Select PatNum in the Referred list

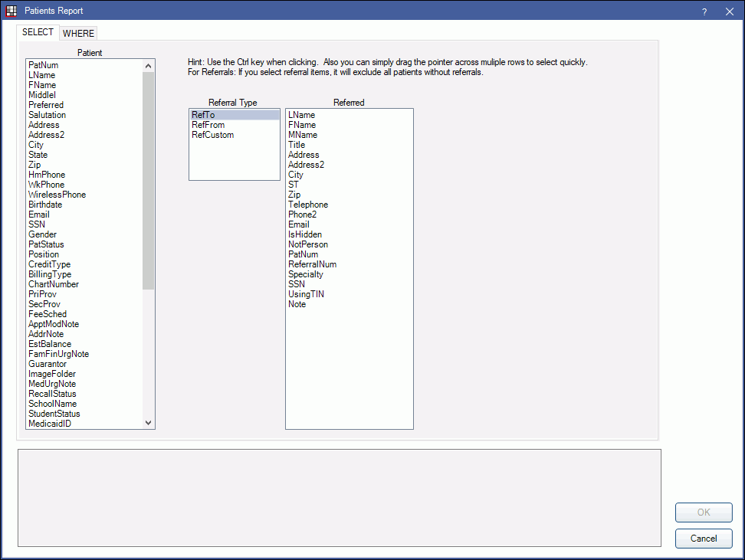[x=350, y=254]
